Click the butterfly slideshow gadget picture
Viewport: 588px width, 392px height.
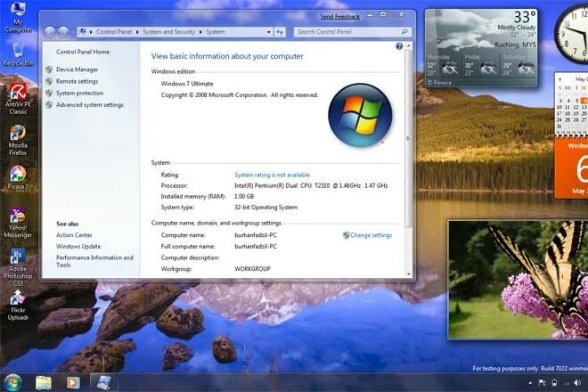click(518, 280)
